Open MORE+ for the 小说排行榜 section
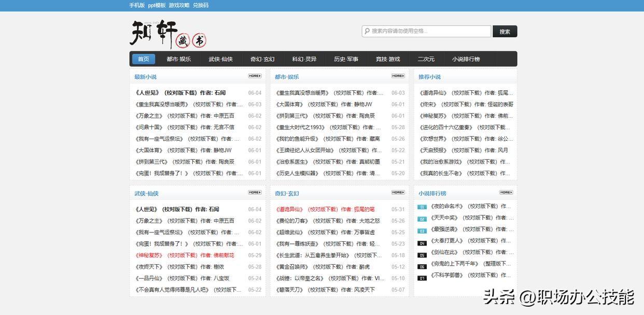 coord(506,191)
